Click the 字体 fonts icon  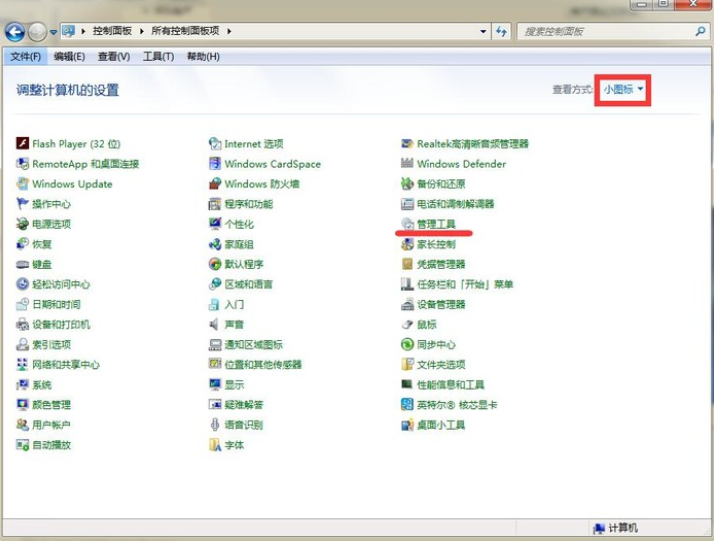coord(215,444)
